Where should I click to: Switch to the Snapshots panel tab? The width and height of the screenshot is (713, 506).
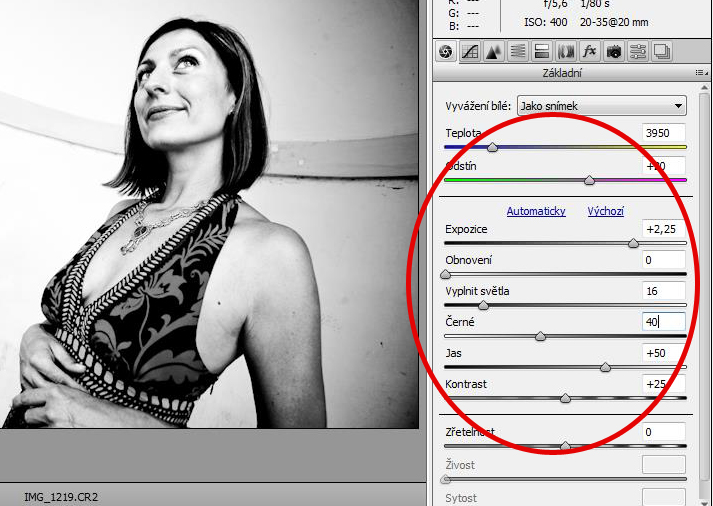(661, 52)
